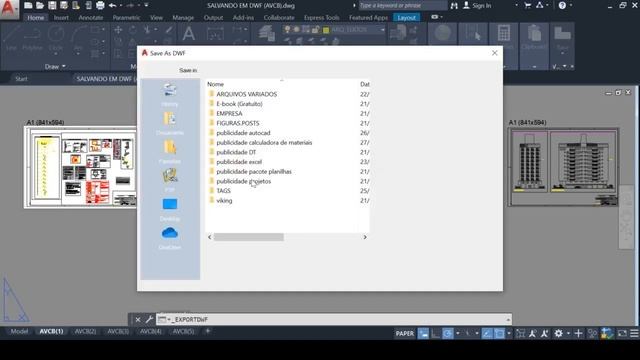Click the Save As icon in quick access toolbar

click(64, 5)
